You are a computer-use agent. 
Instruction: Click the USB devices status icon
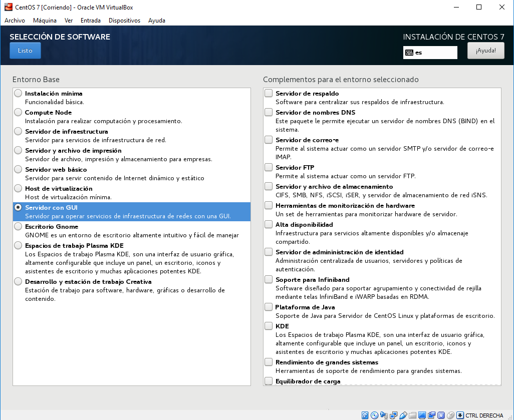403,415
